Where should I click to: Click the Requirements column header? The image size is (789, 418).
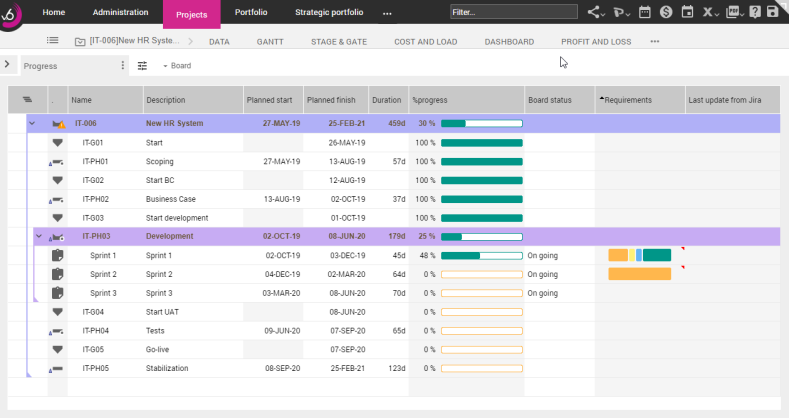click(640, 100)
